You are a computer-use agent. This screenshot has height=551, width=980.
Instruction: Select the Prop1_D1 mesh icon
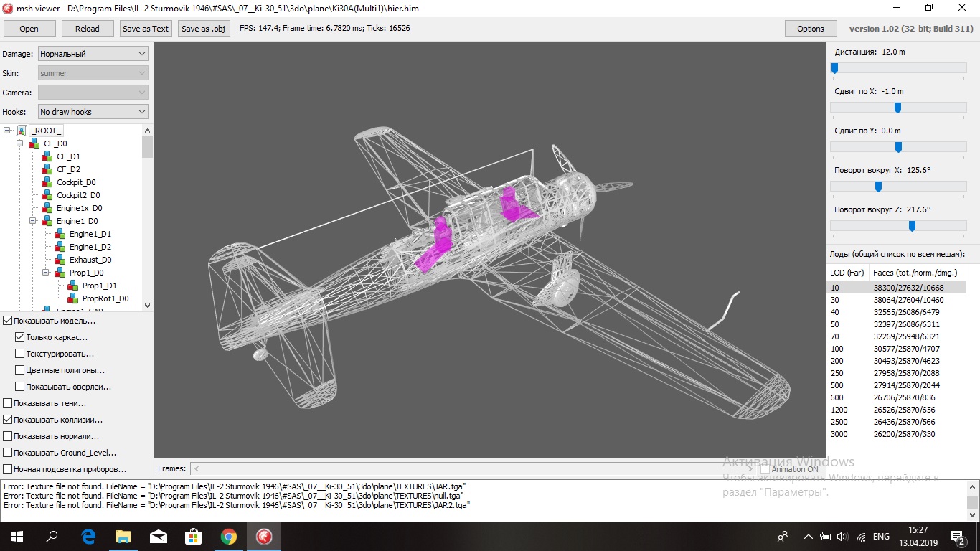[x=73, y=286]
